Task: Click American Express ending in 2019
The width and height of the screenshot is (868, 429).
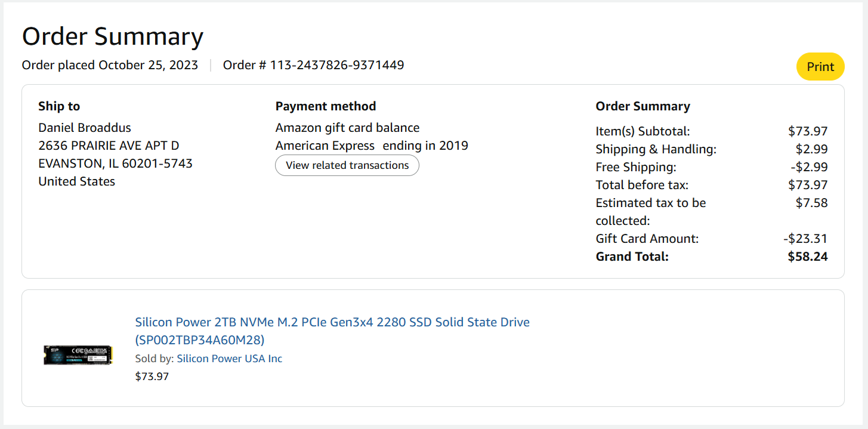Action: 371,146
